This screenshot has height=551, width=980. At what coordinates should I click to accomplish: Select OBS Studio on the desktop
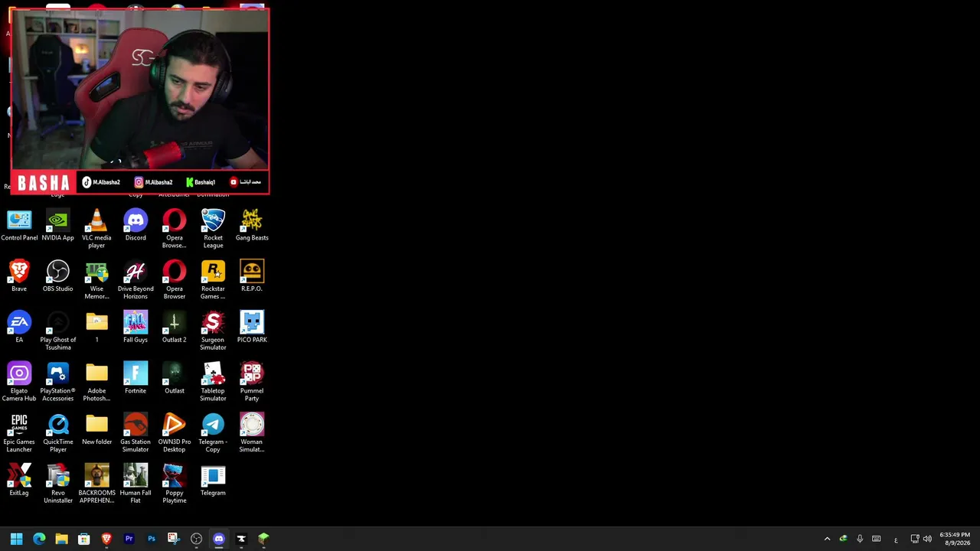57,276
